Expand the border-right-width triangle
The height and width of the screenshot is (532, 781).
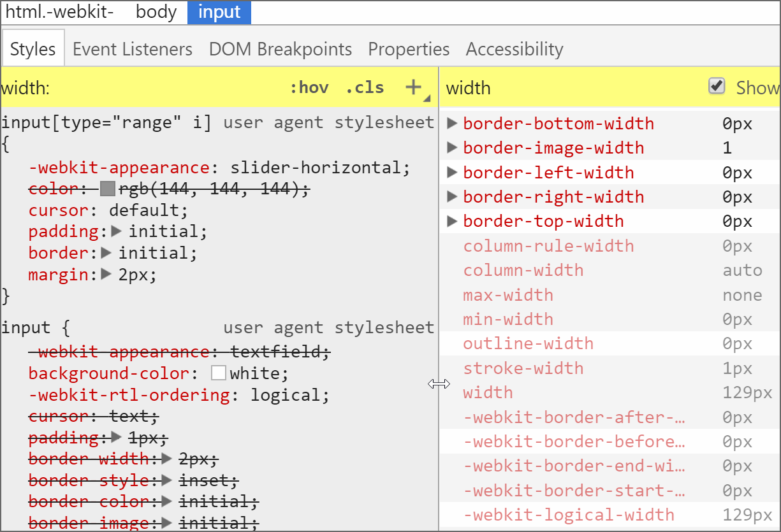[x=453, y=197]
